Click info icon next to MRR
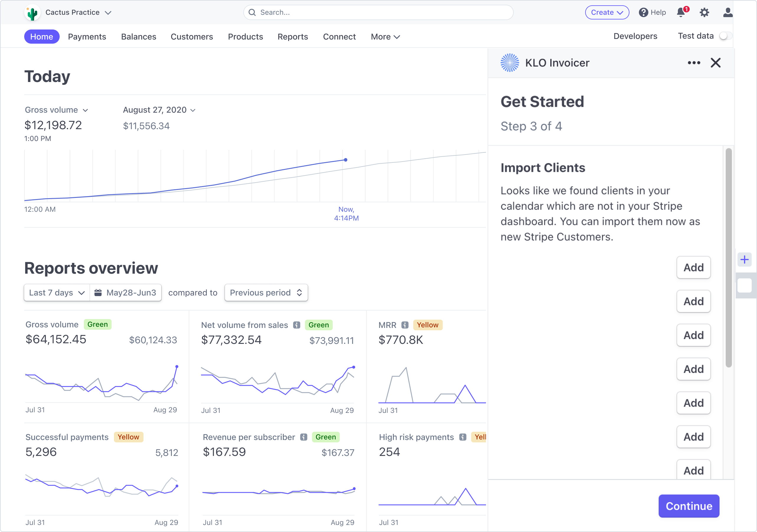Viewport: 757px width, 532px height. [405, 325]
